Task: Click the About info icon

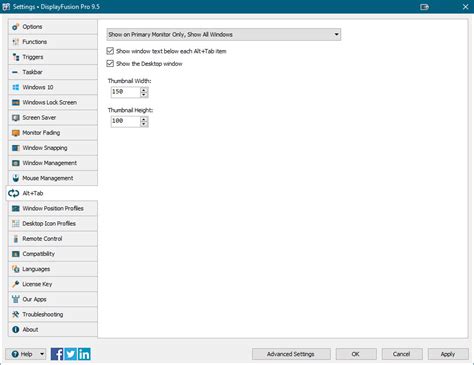Action: [15, 330]
